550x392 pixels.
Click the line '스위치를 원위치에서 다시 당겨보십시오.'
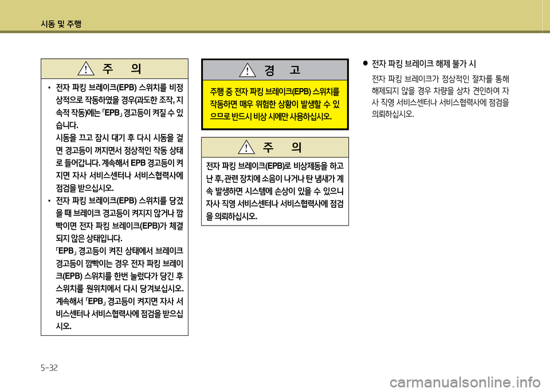pos(120,288)
